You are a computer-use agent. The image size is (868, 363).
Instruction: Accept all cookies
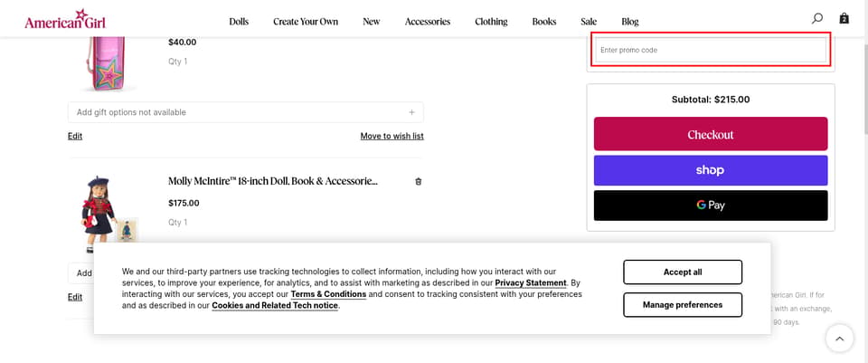point(683,272)
